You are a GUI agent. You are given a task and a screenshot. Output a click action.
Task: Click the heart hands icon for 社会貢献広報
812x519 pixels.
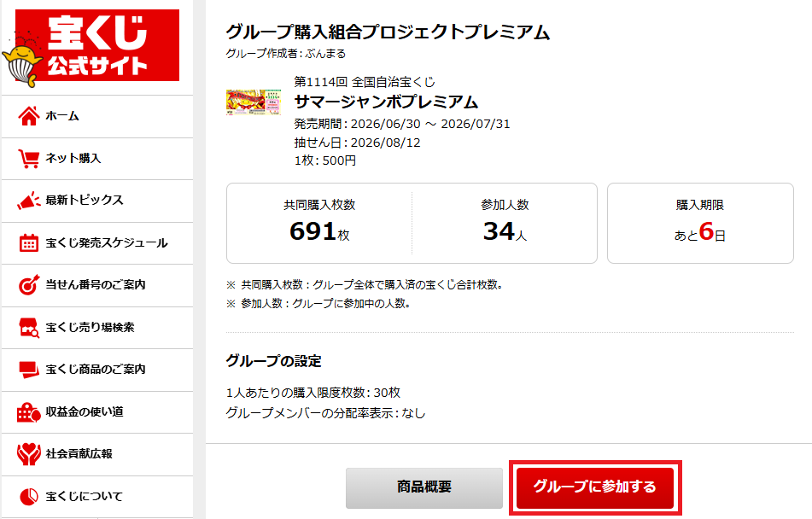click(29, 454)
